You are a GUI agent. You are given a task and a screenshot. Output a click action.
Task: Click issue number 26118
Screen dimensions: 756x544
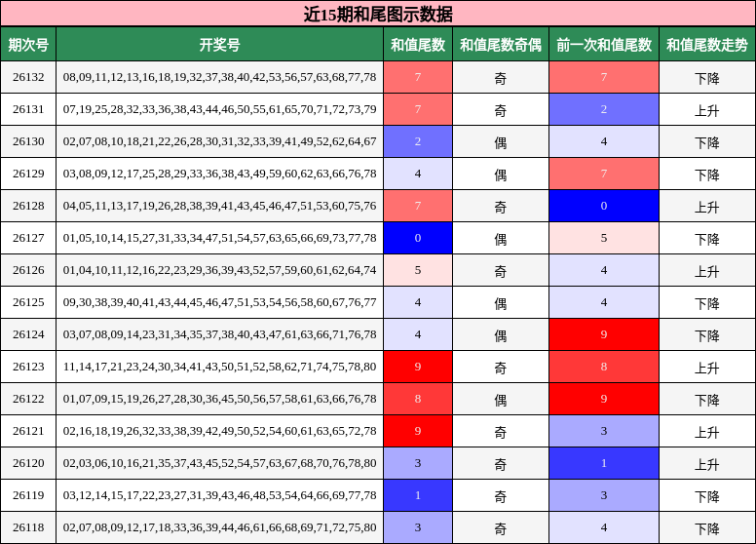pyautogui.click(x=28, y=527)
